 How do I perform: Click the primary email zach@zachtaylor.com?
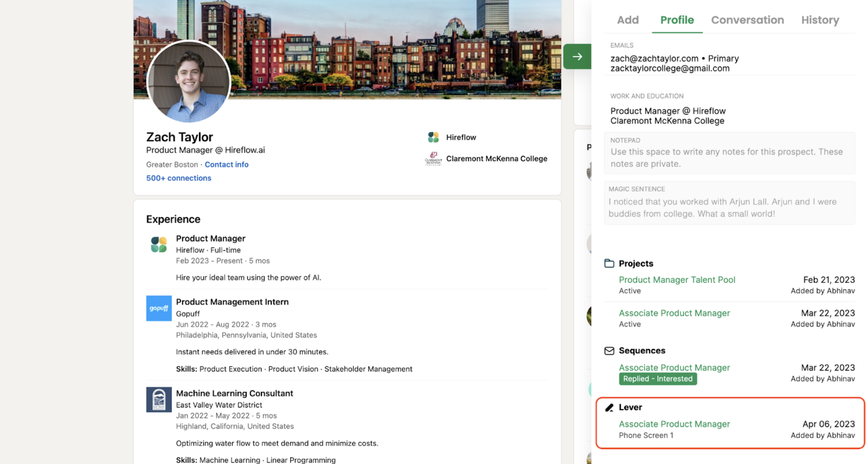[x=654, y=58]
